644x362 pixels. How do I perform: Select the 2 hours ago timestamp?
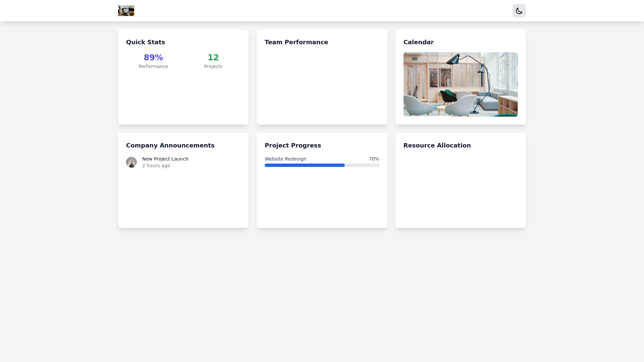(x=156, y=165)
